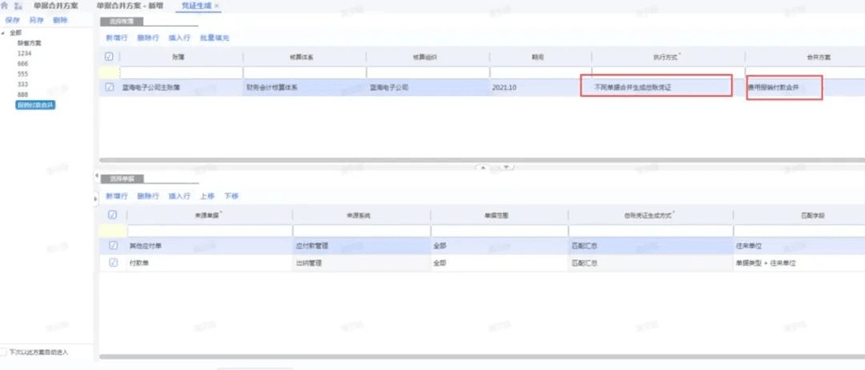865x370 pixels.
Task: Enable 下次以此方案自动进入 checkbox
Action: pos(4,352)
